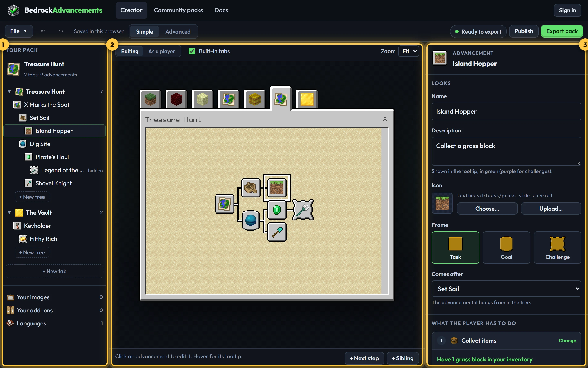Click the redo arrow icon
This screenshot has height=368, width=588.
(x=61, y=31)
